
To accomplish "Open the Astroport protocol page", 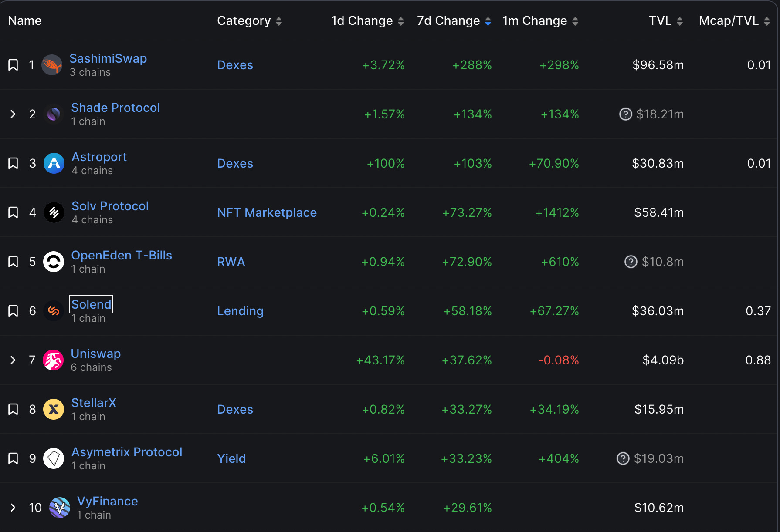I will [x=99, y=157].
